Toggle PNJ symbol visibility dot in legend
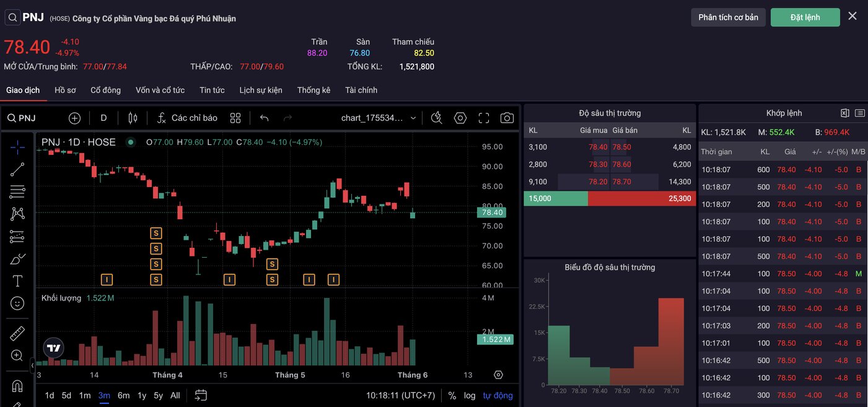868x407 pixels. tap(130, 142)
